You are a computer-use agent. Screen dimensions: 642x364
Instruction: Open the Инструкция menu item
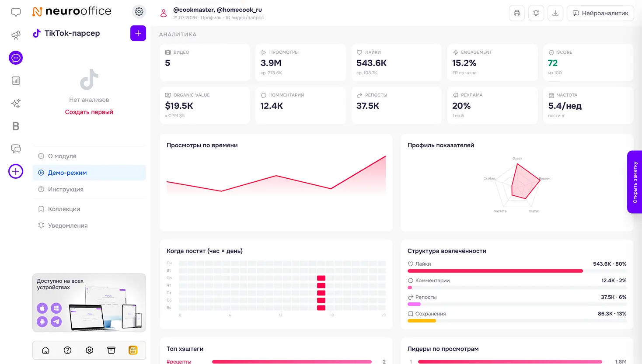(x=89, y=189)
